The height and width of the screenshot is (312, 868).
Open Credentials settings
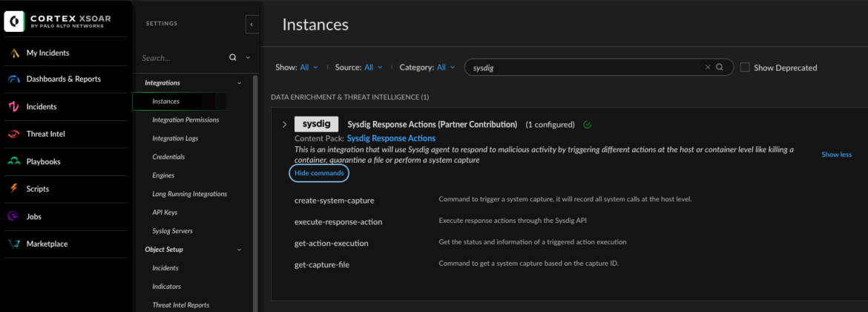168,157
